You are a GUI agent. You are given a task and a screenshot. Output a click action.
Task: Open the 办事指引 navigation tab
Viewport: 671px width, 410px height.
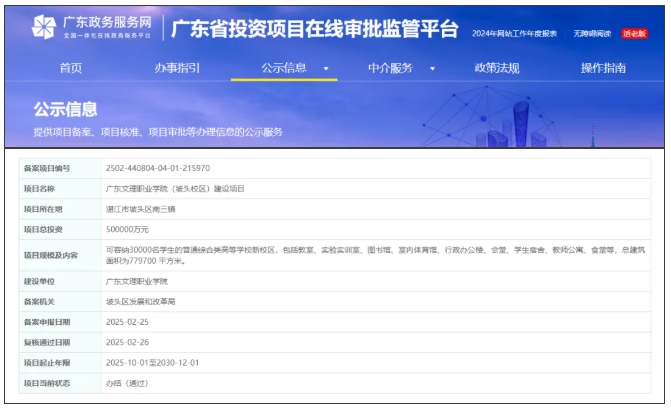pos(177,68)
